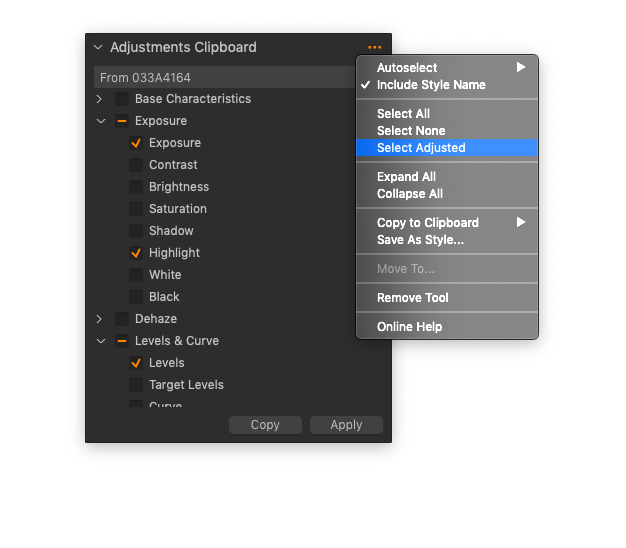Expand the Dehaze group

(99, 319)
